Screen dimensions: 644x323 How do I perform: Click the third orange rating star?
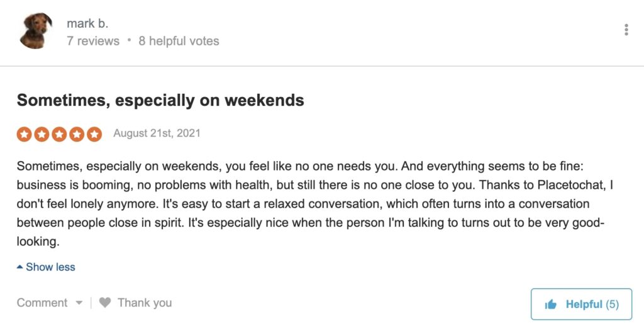[59, 134]
